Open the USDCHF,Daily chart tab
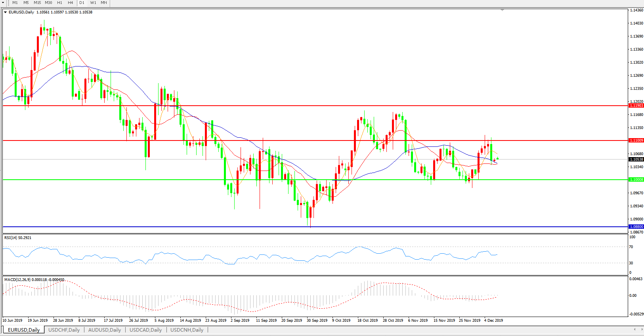This screenshot has height=336, width=644. (x=64, y=330)
